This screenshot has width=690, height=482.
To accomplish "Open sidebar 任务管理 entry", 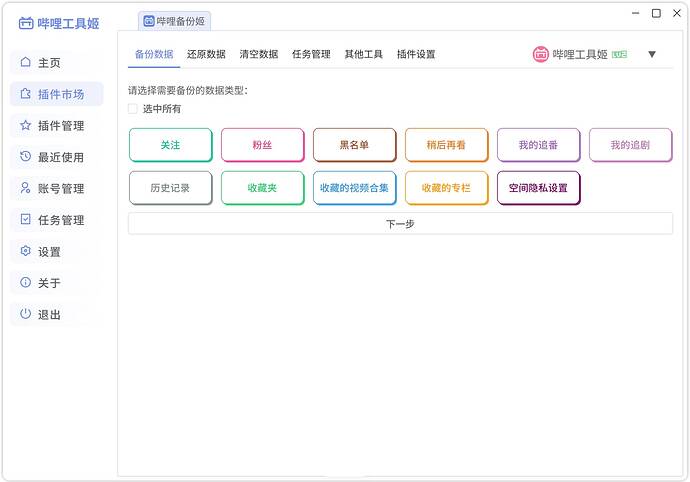I will coord(56,220).
